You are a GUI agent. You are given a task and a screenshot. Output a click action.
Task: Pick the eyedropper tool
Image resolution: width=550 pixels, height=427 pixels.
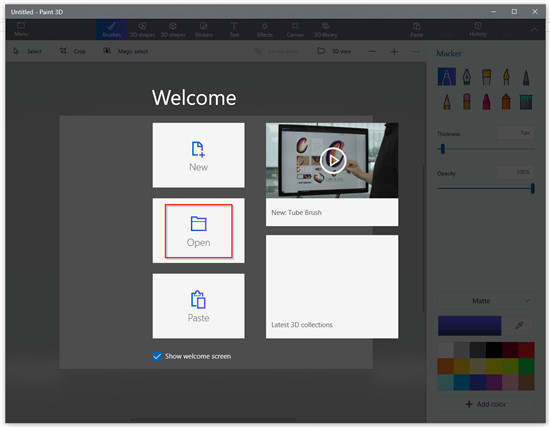(519, 326)
